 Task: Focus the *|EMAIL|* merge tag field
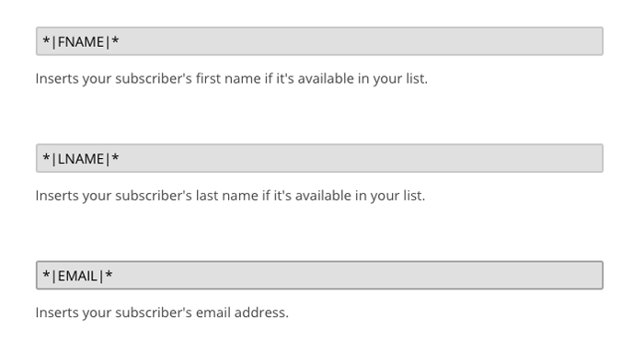coord(319,275)
